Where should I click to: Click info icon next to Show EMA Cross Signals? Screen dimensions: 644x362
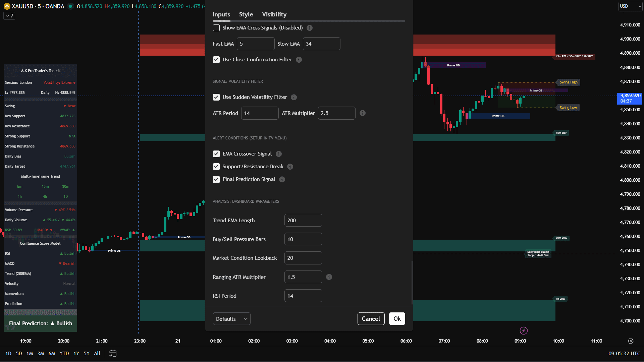(310, 28)
